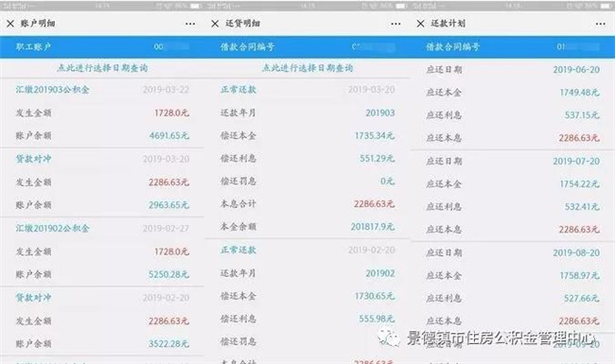Viewport: 615px width, 364px height.
Task: Open more options menu on 还贷明细 screen
Action: coord(395,24)
